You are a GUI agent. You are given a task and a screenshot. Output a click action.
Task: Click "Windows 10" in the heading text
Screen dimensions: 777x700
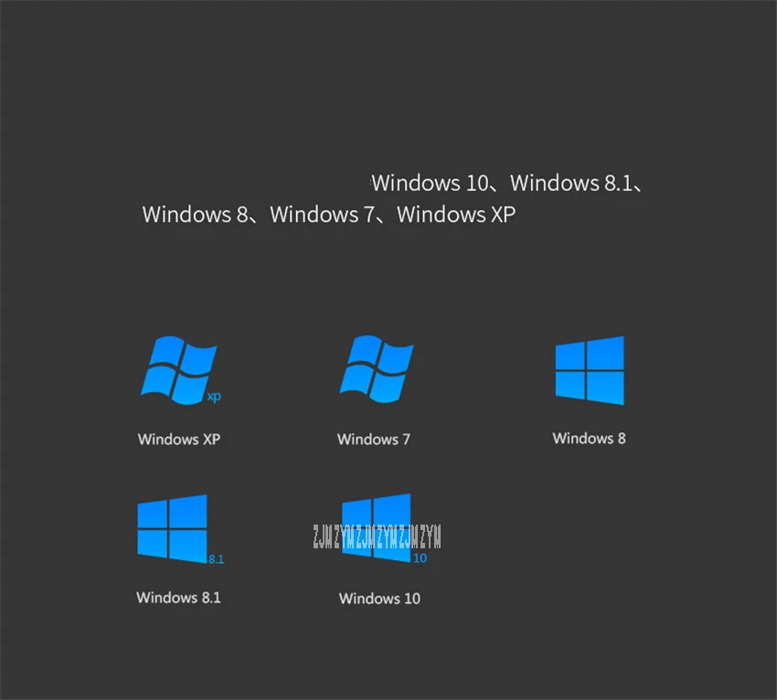431,184
